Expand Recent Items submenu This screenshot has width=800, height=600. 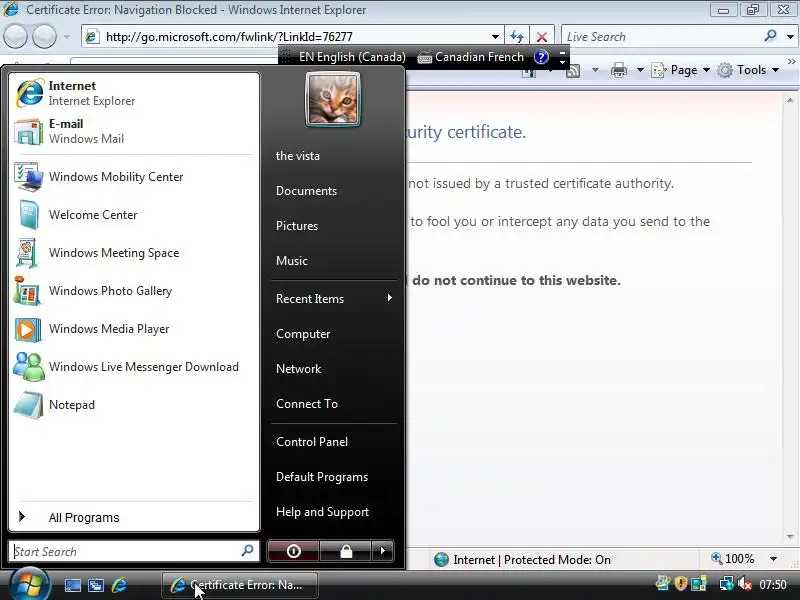pos(334,298)
